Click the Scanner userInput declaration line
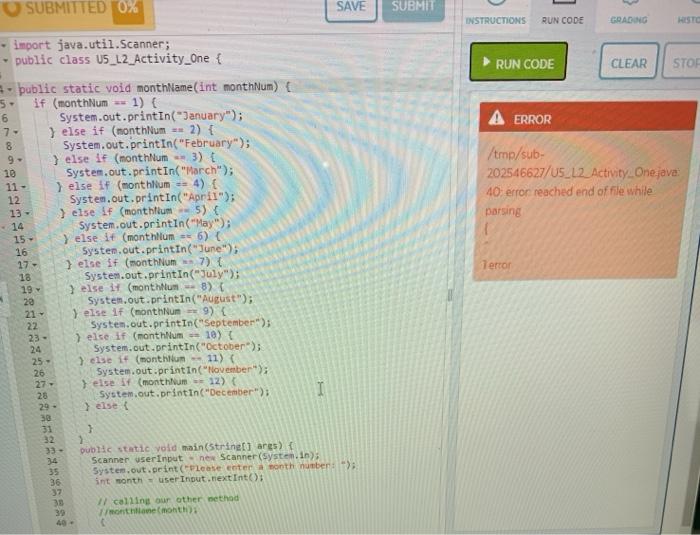The width and height of the screenshot is (700, 535). 206,459
